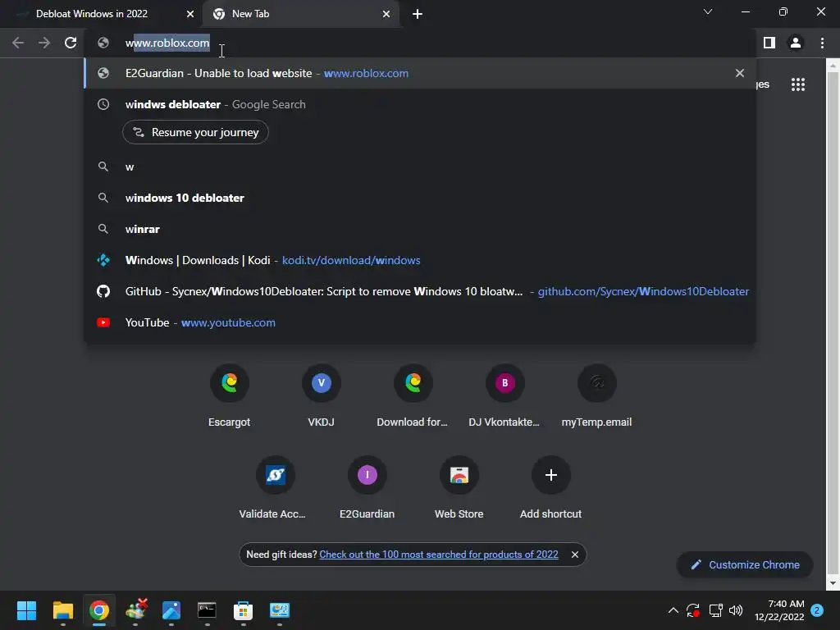Open the GitHub Windows10Debloater suggestion
The width and height of the screenshot is (840, 630).
pos(420,291)
